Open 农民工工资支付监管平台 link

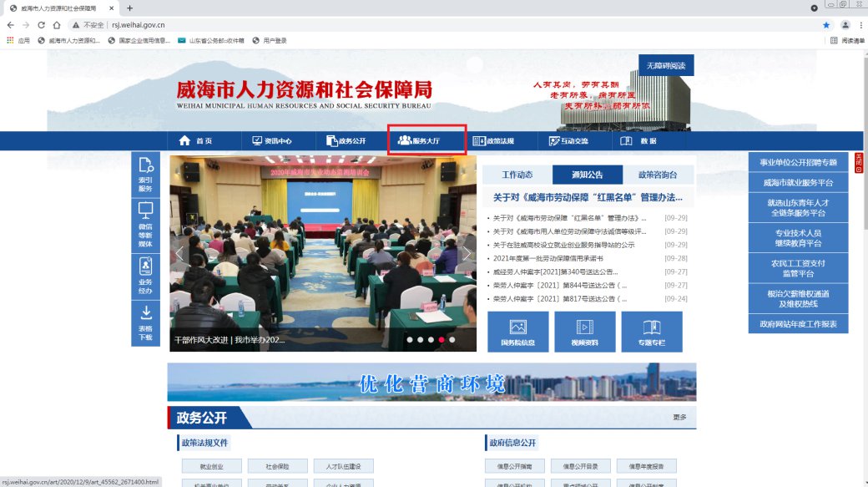(x=798, y=268)
